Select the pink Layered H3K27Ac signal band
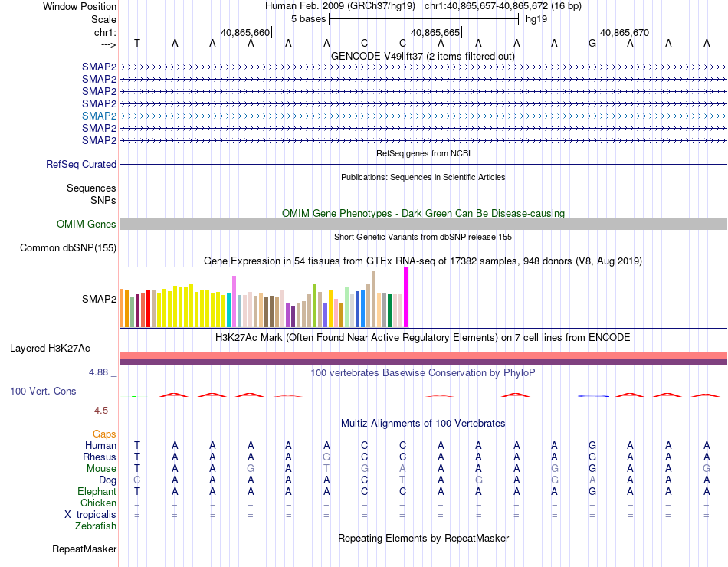 tap(423, 355)
